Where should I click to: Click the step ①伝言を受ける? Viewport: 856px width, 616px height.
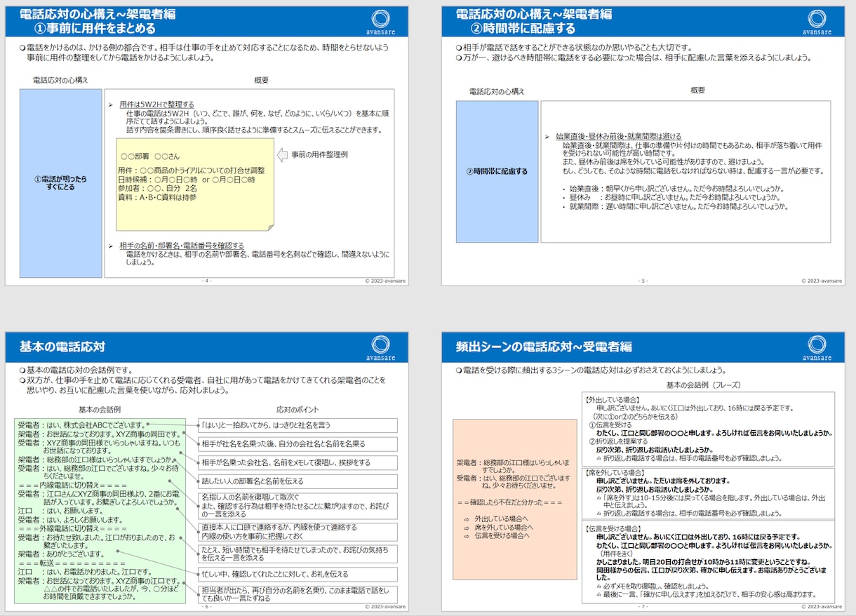point(610,425)
